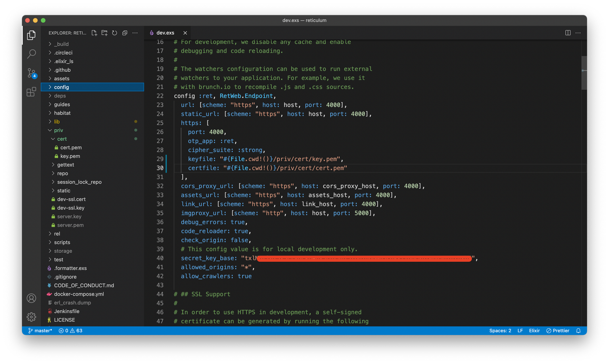609x364 pixels.
Task: Open the Jenkinsfile file
Action: [x=92, y=311]
